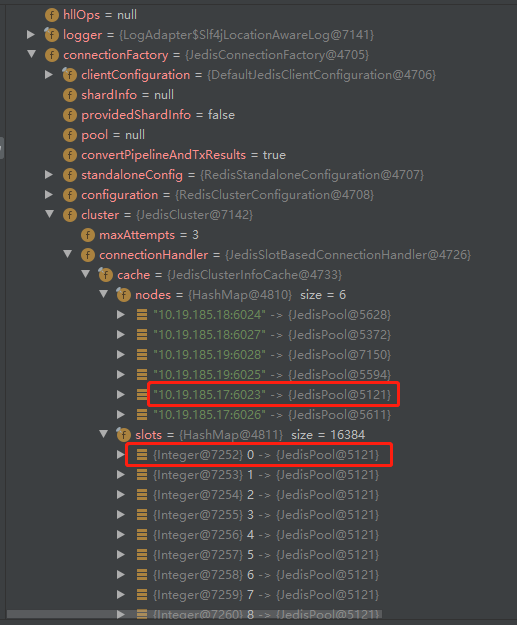This screenshot has width=517, height=625.
Task: Click the map entry icon for 10.19.185.18:6024
Action: tap(142, 315)
